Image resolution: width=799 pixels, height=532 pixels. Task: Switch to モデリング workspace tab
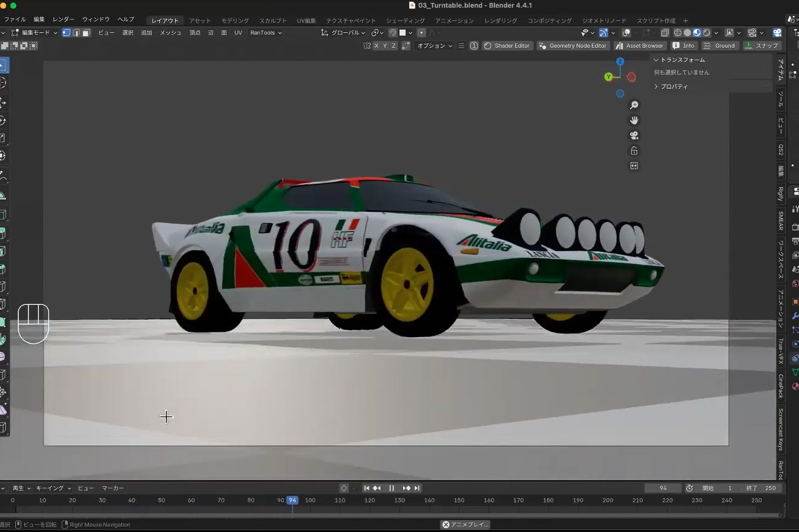click(x=235, y=21)
